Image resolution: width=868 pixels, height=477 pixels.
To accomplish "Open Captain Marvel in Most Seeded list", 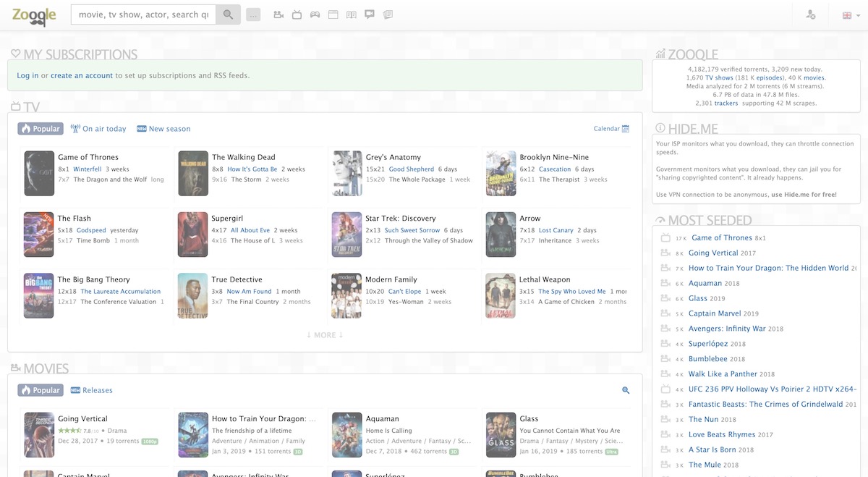I will (715, 313).
